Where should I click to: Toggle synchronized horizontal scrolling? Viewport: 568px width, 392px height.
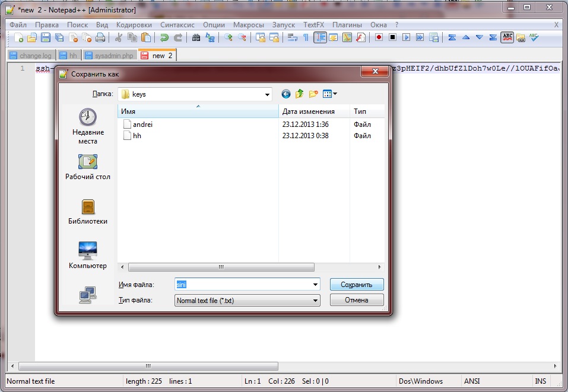coord(274,37)
